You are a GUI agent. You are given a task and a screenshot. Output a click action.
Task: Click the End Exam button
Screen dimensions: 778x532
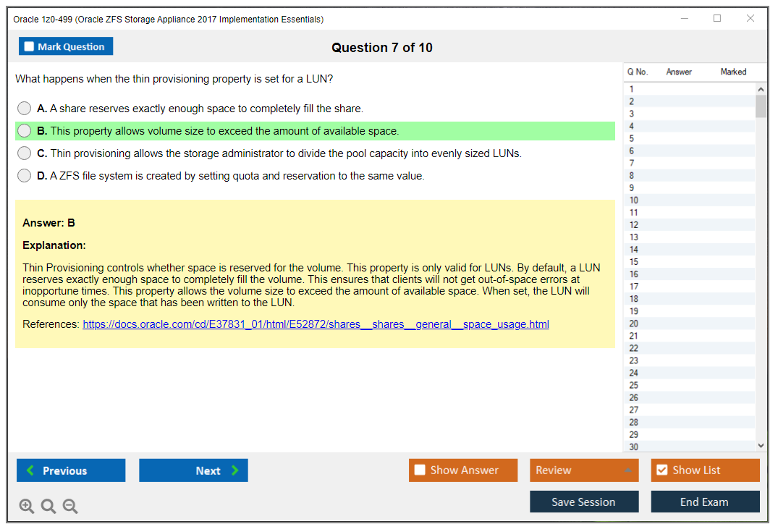(705, 501)
